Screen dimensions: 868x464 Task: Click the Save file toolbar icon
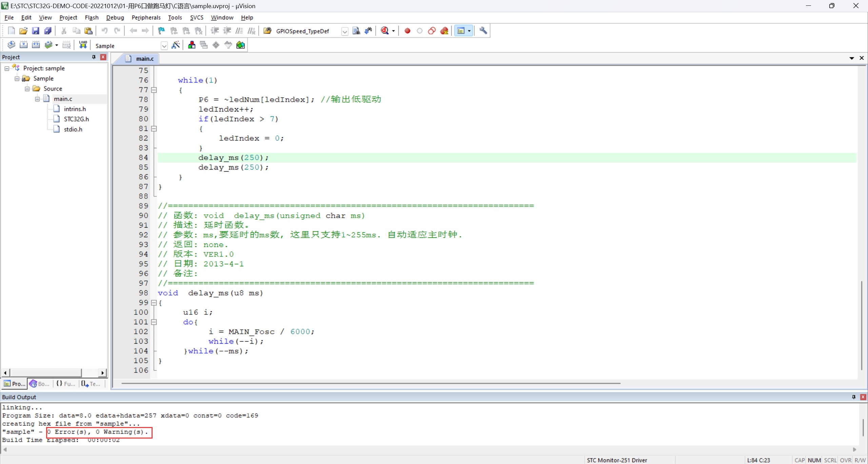point(36,31)
